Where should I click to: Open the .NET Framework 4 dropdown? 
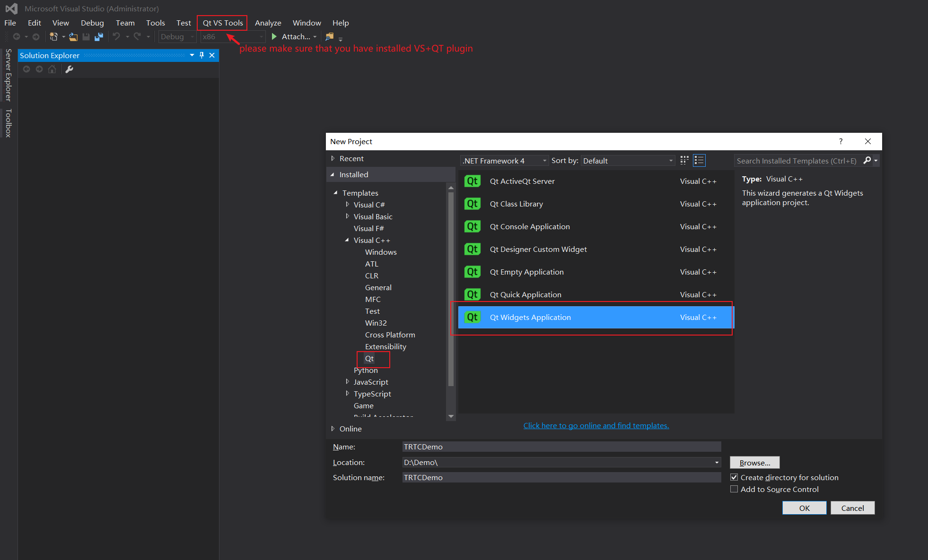(x=504, y=161)
